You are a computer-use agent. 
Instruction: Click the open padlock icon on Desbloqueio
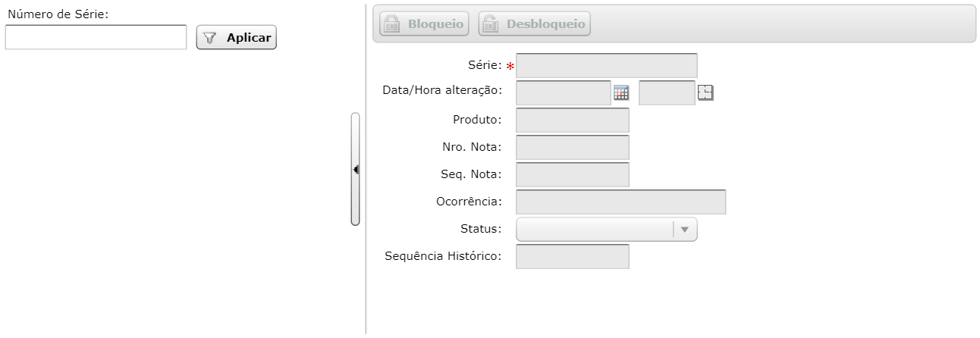(x=491, y=23)
